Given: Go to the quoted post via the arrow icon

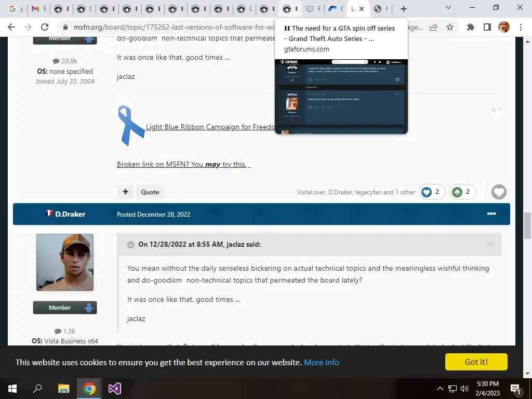Looking at the screenshot, I should pos(489,245).
